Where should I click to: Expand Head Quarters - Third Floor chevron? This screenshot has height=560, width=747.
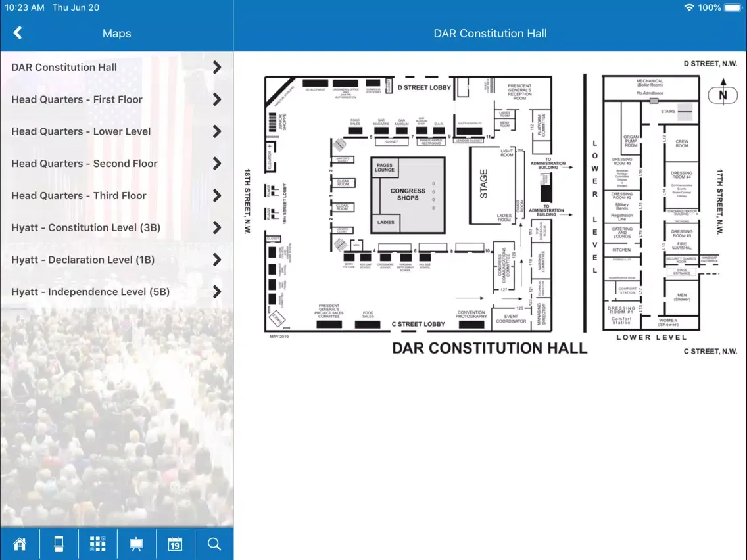pos(217,195)
